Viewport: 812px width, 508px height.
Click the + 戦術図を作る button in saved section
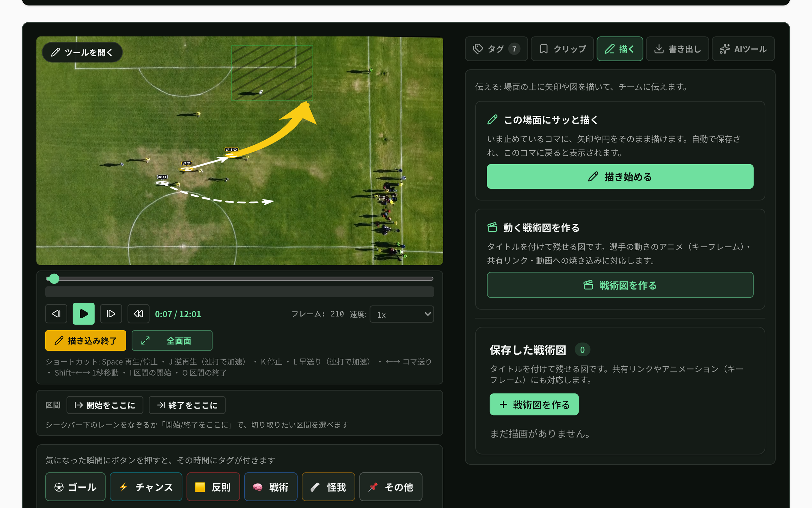534,404
